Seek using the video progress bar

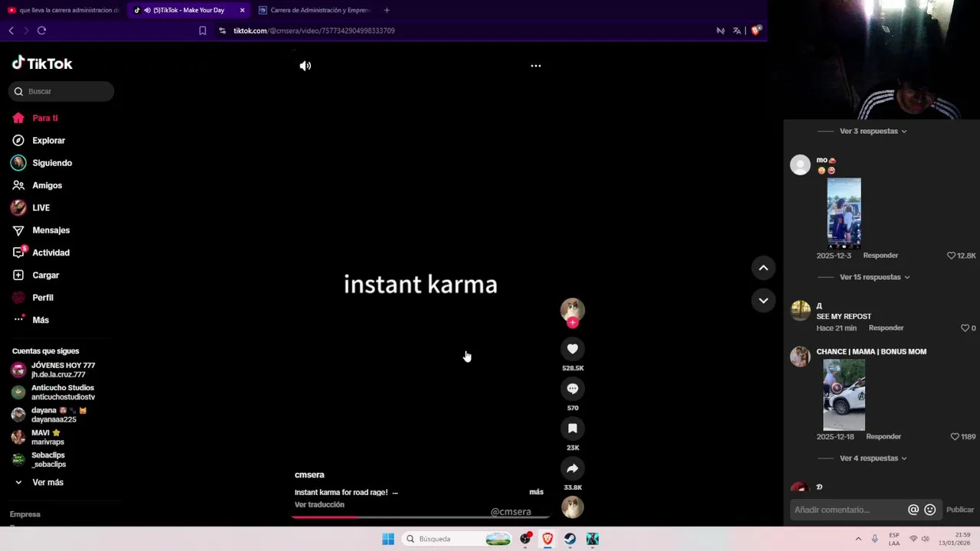420,517
